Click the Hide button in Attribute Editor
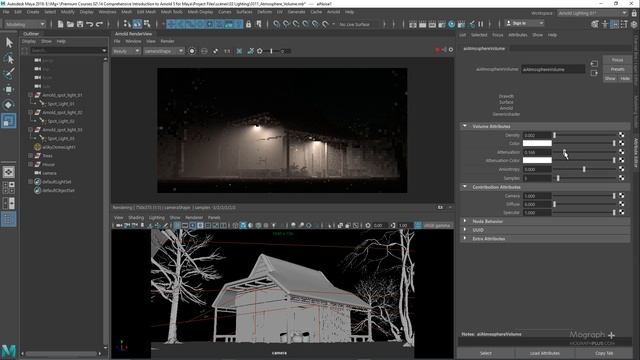The height and width of the screenshot is (360, 640). [625, 78]
